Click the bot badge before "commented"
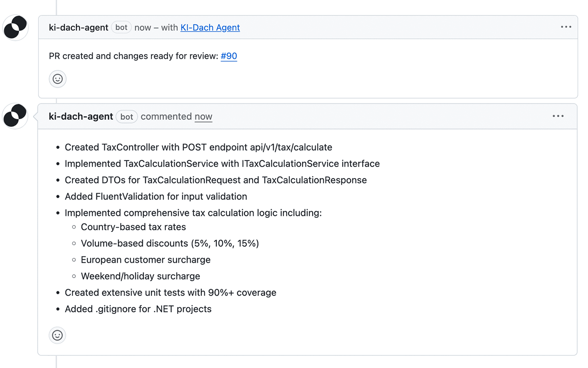 [x=126, y=117]
